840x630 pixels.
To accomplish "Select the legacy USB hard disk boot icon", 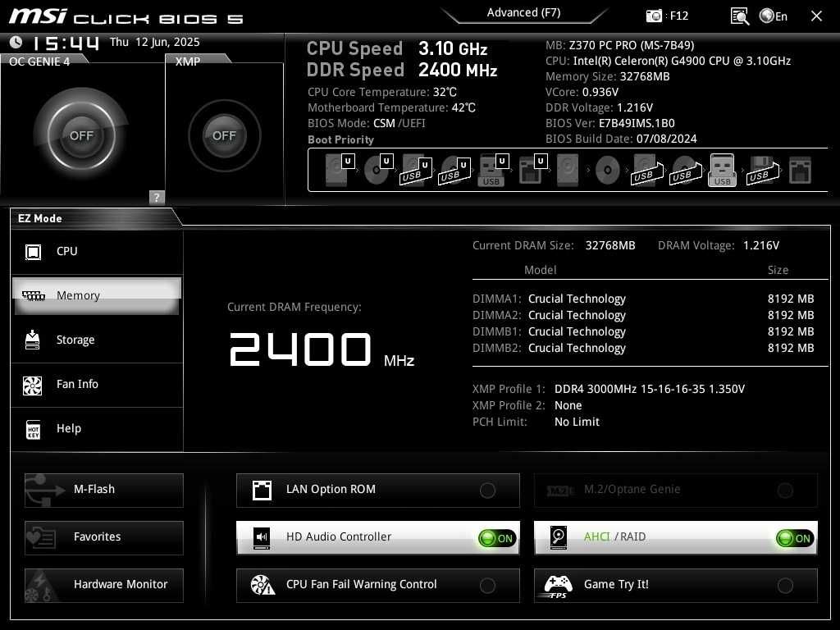I will 648,171.
